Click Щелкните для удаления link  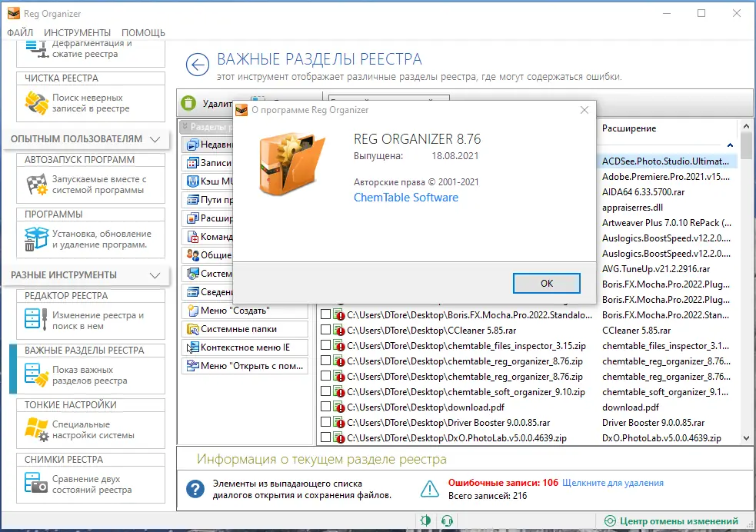tap(613, 483)
